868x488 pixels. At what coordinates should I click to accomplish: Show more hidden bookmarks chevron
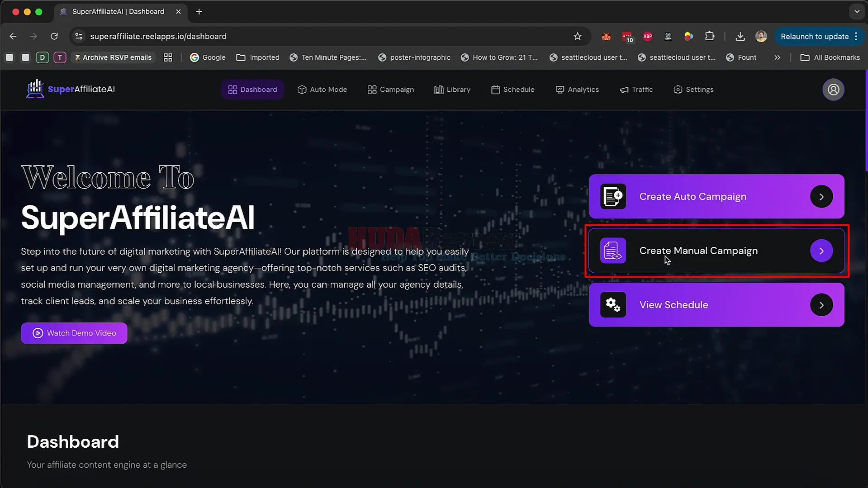(x=777, y=57)
